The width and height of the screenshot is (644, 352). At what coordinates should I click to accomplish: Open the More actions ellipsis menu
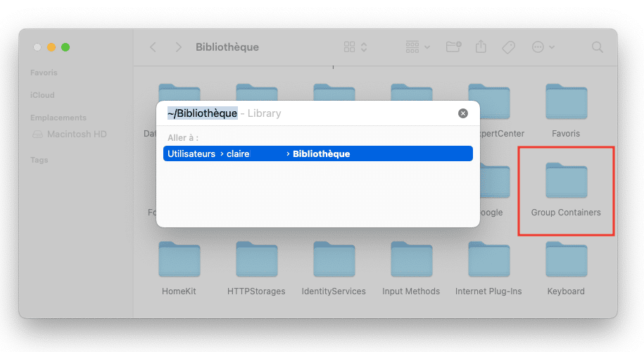(x=538, y=47)
